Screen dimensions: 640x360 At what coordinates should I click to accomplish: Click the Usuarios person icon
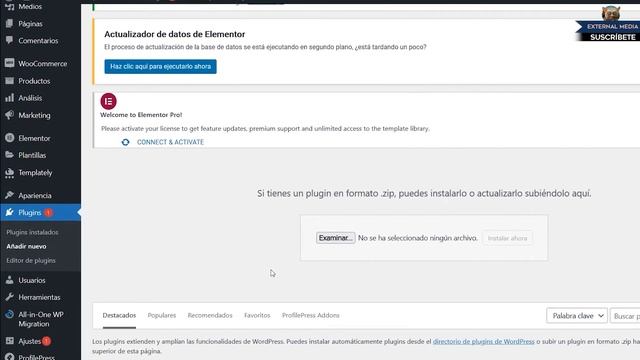tap(9, 280)
